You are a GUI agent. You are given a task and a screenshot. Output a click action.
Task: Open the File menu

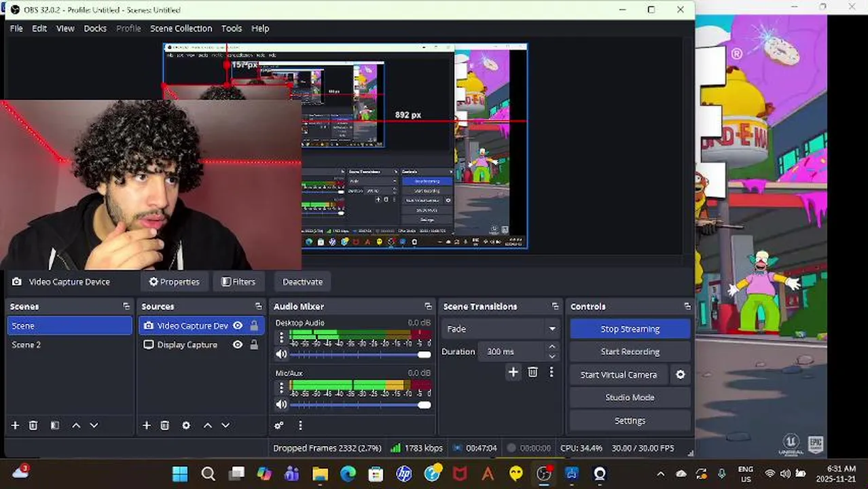coord(16,29)
